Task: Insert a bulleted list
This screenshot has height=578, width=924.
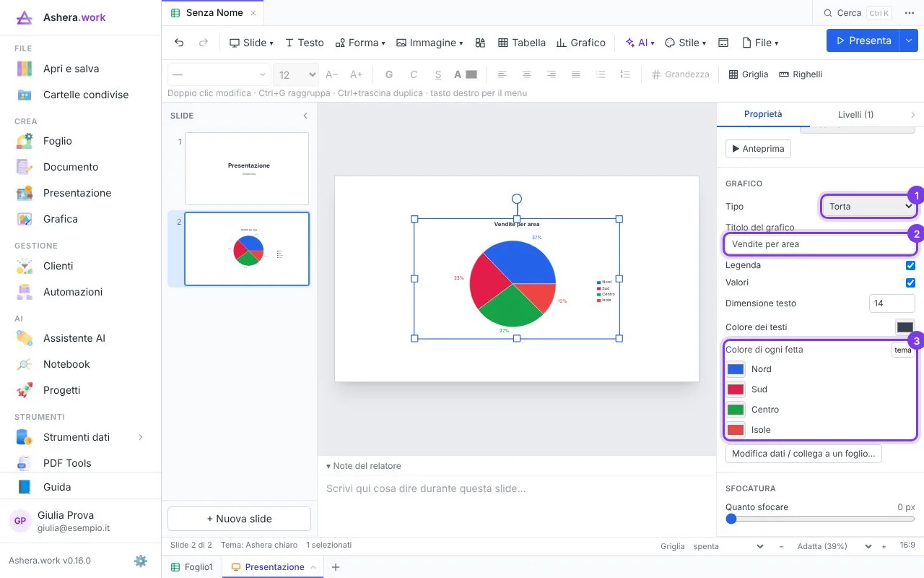Action: click(x=601, y=74)
